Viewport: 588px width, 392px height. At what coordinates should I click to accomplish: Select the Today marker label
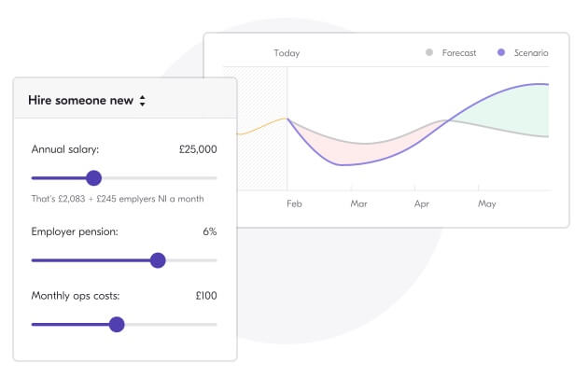tap(287, 53)
